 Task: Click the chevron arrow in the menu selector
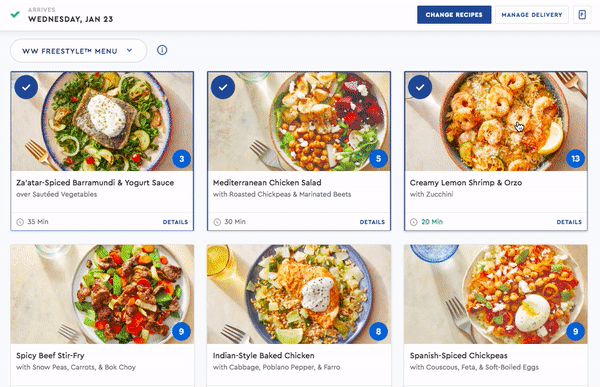pos(129,50)
